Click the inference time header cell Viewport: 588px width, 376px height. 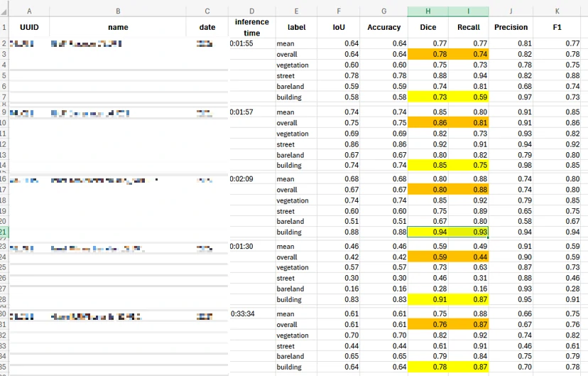pos(251,27)
